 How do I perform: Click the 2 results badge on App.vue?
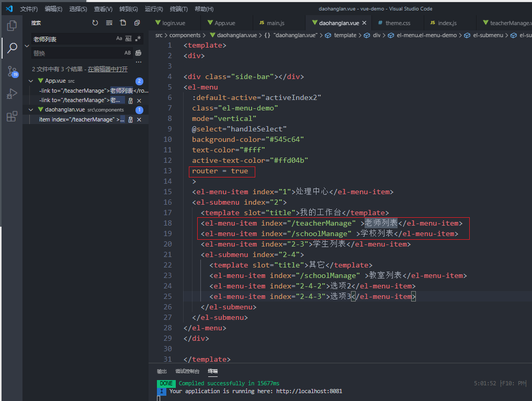click(x=139, y=81)
